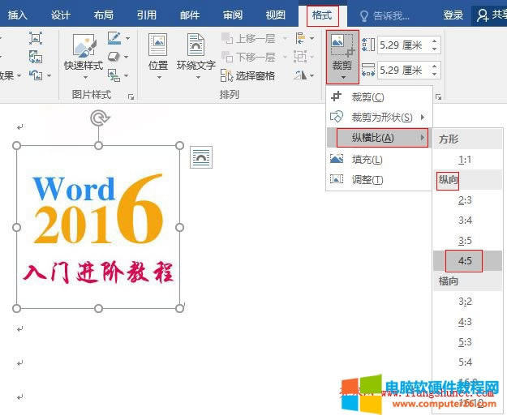Image resolution: width=507 pixels, height=420 pixels.
Task: Select the 1:1 square aspect ratio
Action: [x=467, y=159]
